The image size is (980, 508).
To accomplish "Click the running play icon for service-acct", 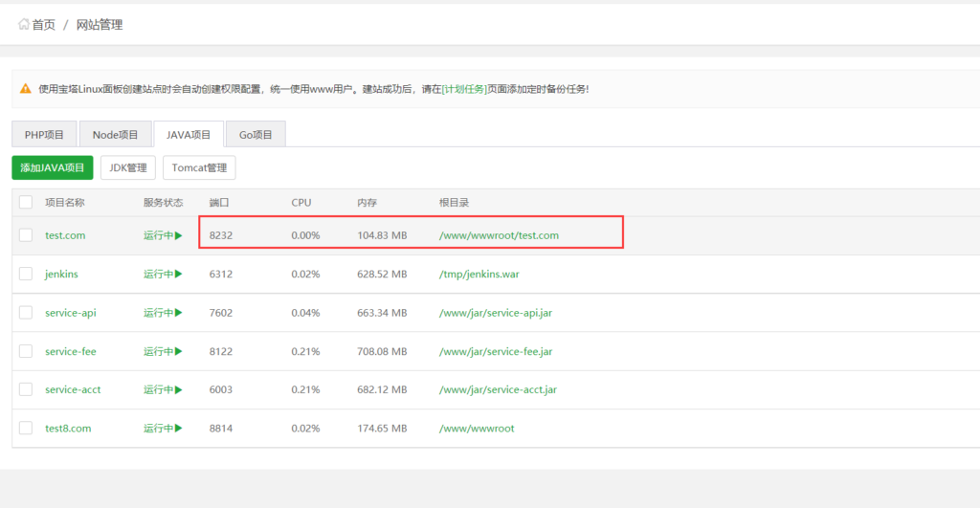I will click(179, 390).
